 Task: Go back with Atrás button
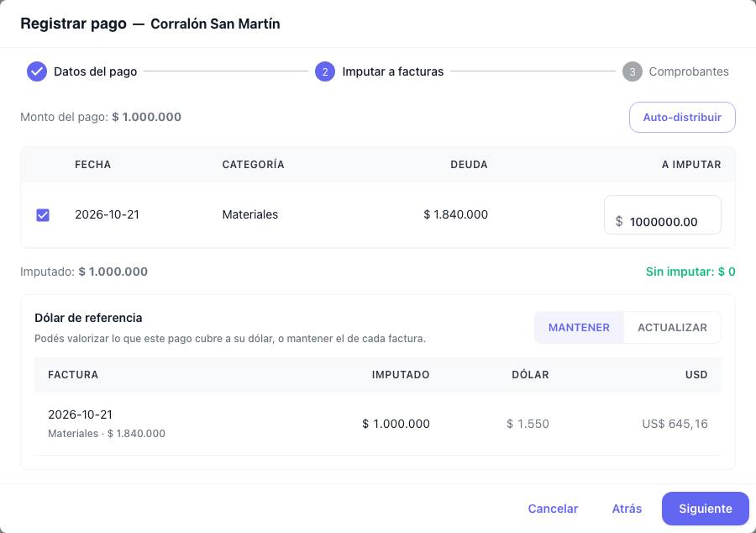627,509
